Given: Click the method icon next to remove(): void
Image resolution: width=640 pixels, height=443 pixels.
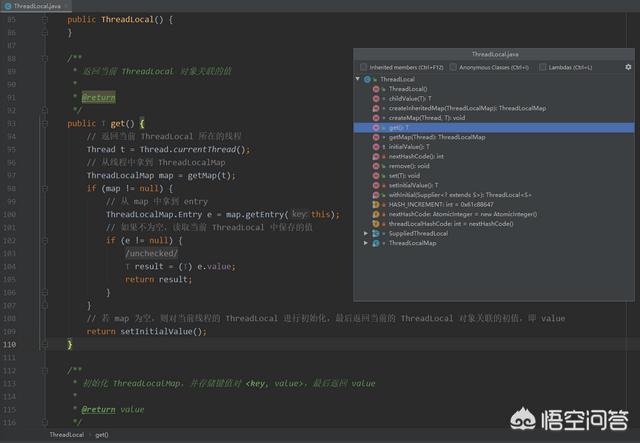Looking at the screenshot, I should (377, 165).
